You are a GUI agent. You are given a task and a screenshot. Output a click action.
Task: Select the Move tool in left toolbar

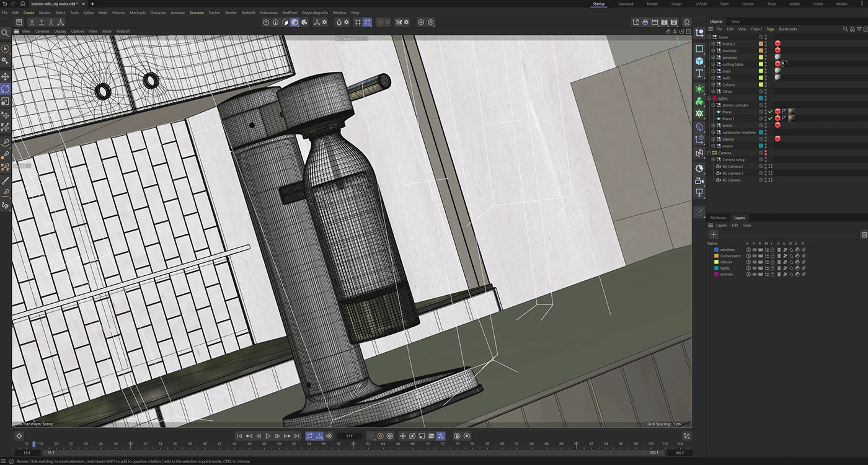(x=6, y=76)
